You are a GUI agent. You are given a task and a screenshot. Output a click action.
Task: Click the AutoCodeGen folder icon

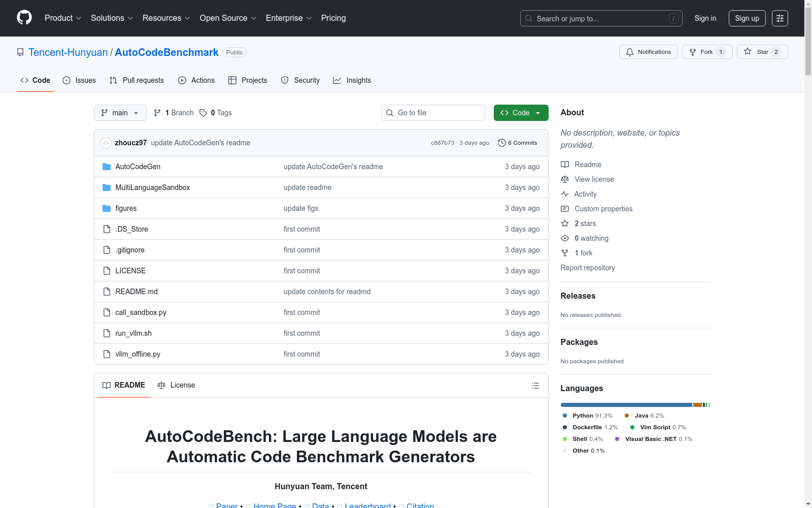(x=107, y=167)
